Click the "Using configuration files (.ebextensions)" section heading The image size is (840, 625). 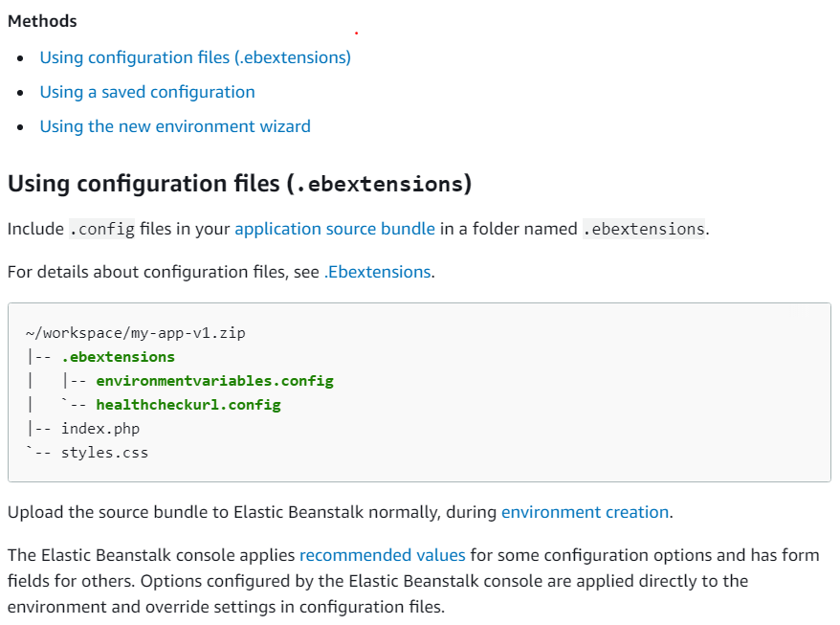click(x=239, y=184)
